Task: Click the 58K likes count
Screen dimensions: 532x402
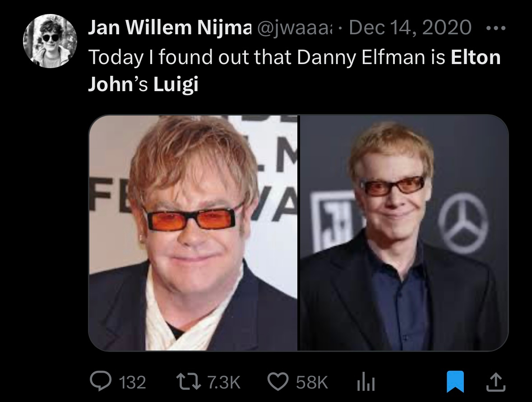Action: (x=312, y=382)
